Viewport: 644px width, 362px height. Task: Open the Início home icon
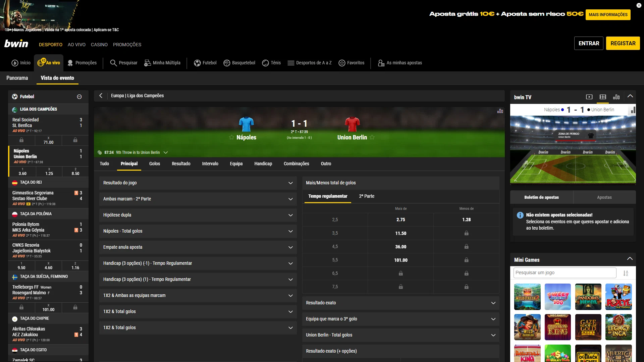click(x=21, y=63)
